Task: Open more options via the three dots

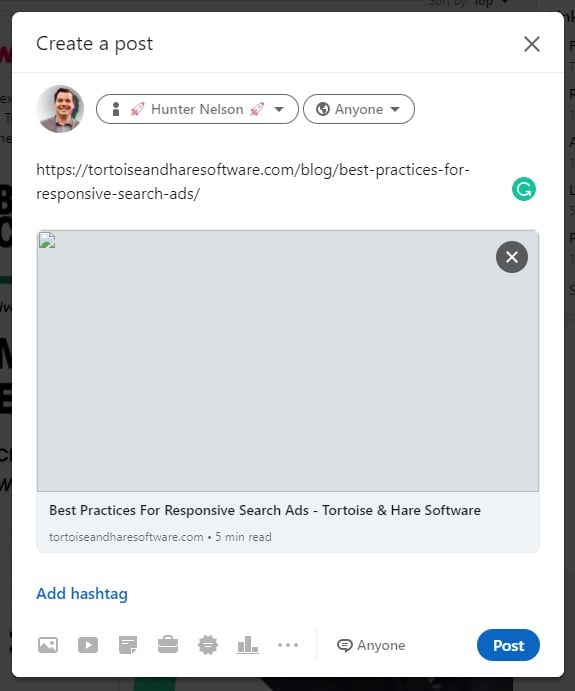Action: tap(288, 645)
